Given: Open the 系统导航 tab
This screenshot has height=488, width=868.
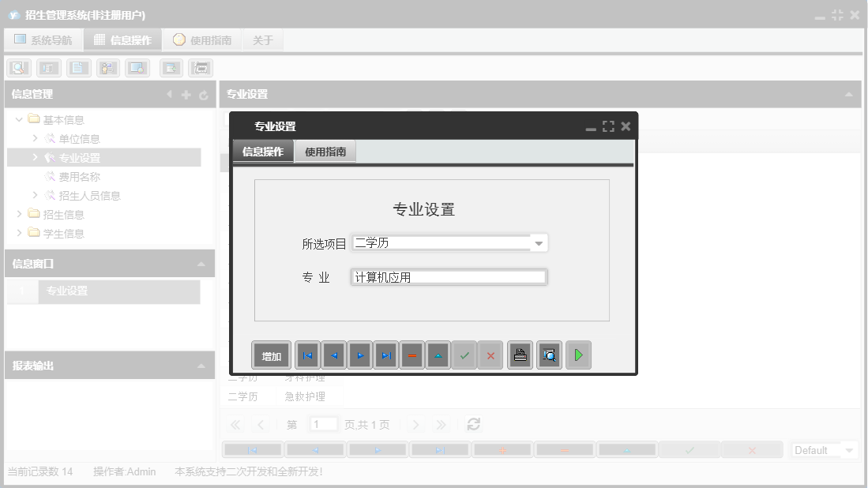Looking at the screenshot, I should (x=43, y=39).
